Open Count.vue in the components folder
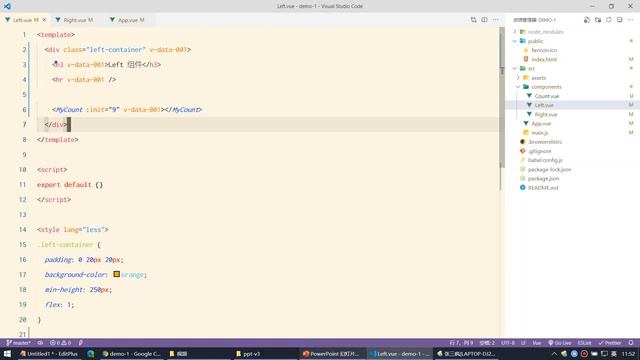 [547, 96]
